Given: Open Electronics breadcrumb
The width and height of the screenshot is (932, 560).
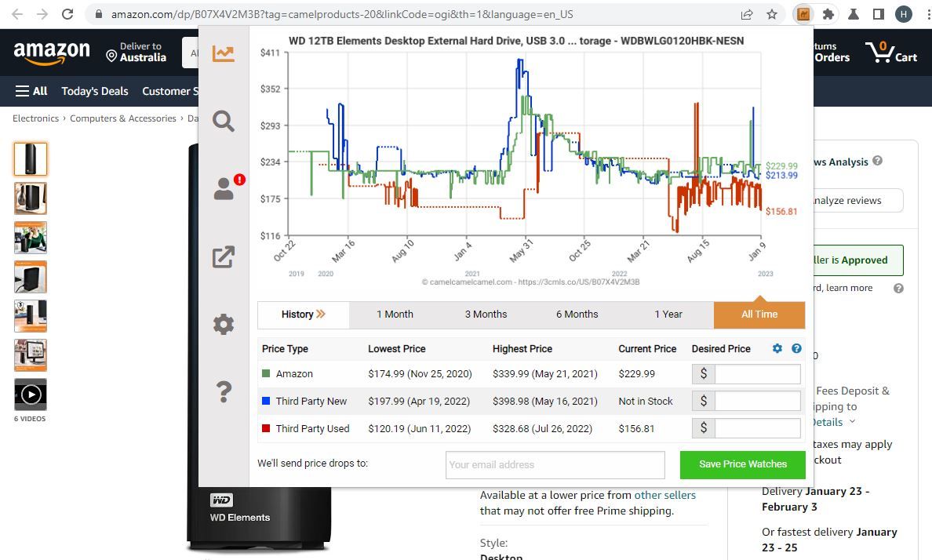Looking at the screenshot, I should [x=35, y=118].
